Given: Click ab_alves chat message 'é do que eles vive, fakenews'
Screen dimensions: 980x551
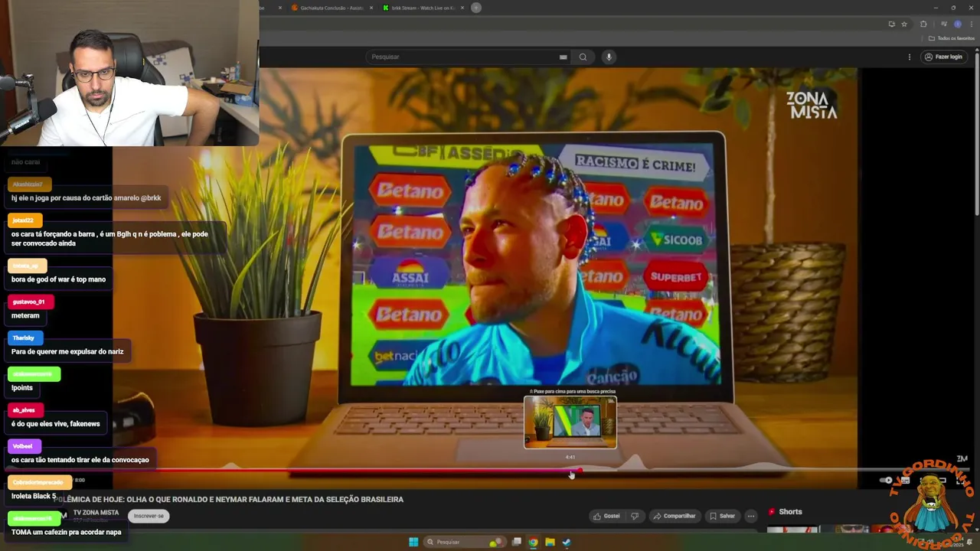Looking at the screenshot, I should [55, 424].
